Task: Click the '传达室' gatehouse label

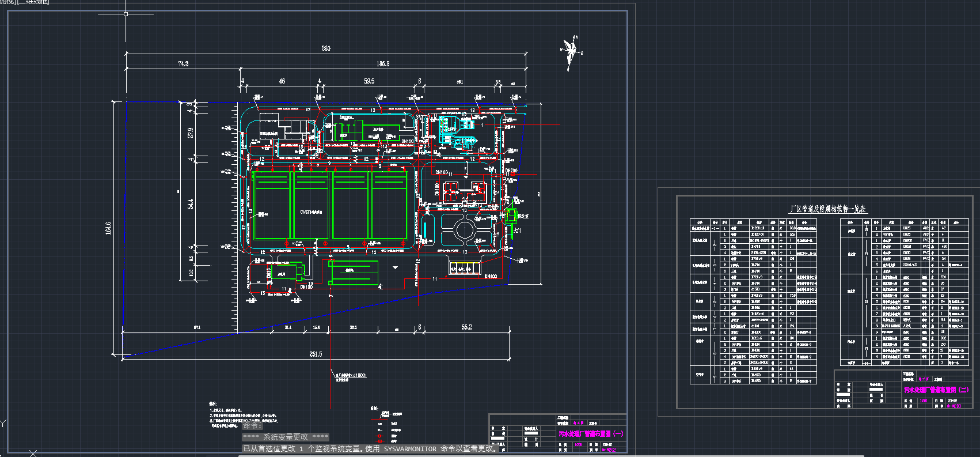Action: coord(523,216)
